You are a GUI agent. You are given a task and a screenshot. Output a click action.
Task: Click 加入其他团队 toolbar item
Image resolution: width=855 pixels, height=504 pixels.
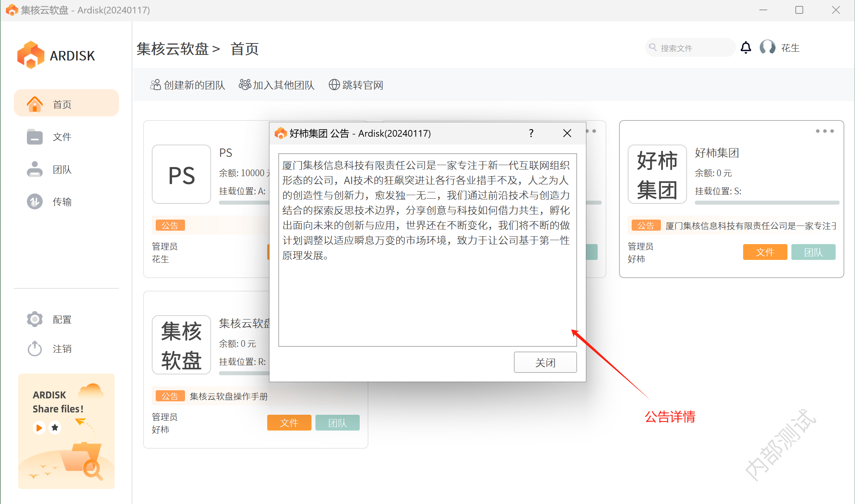(x=277, y=85)
